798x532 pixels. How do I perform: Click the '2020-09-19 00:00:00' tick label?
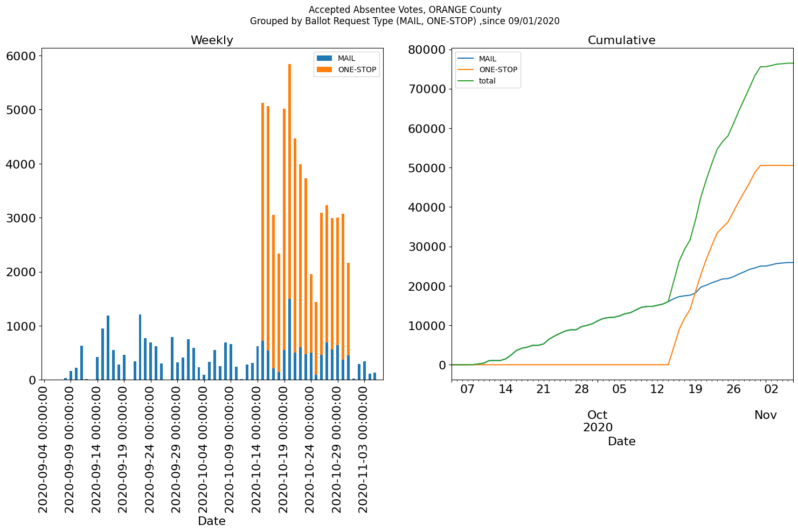[124, 450]
